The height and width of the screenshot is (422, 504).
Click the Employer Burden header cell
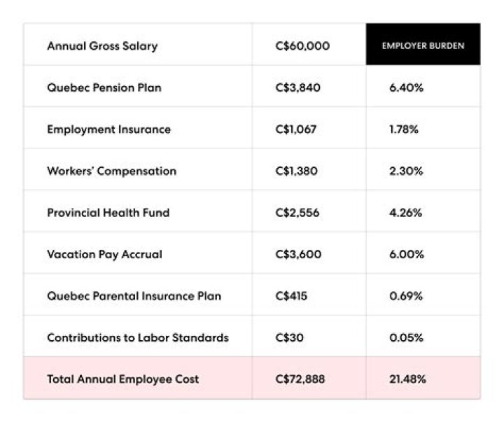[423, 45]
